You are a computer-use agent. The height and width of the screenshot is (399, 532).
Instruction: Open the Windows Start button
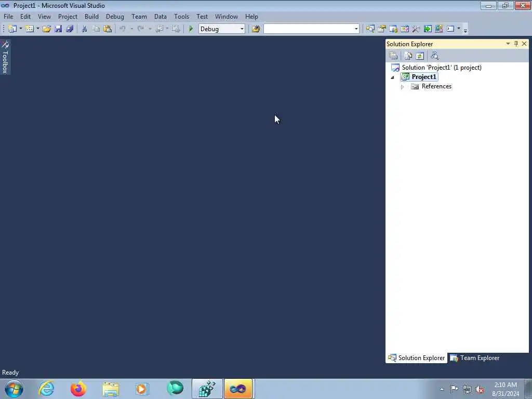point(14,389)
